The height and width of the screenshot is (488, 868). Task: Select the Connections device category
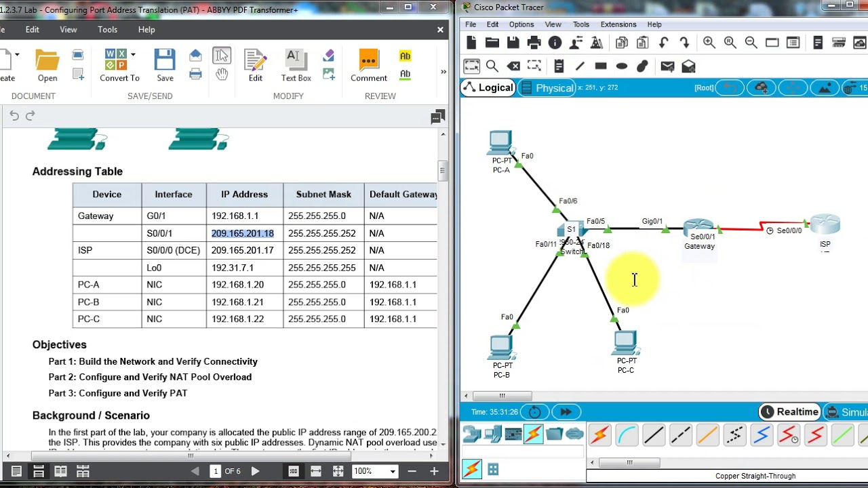(x=534, y=434)
